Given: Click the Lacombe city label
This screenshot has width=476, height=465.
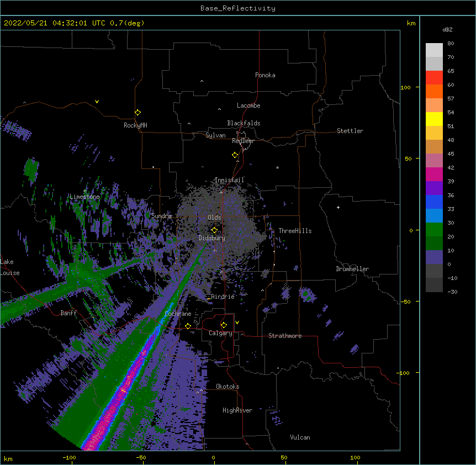Looking at the screenshot, I should click(248, 105).
